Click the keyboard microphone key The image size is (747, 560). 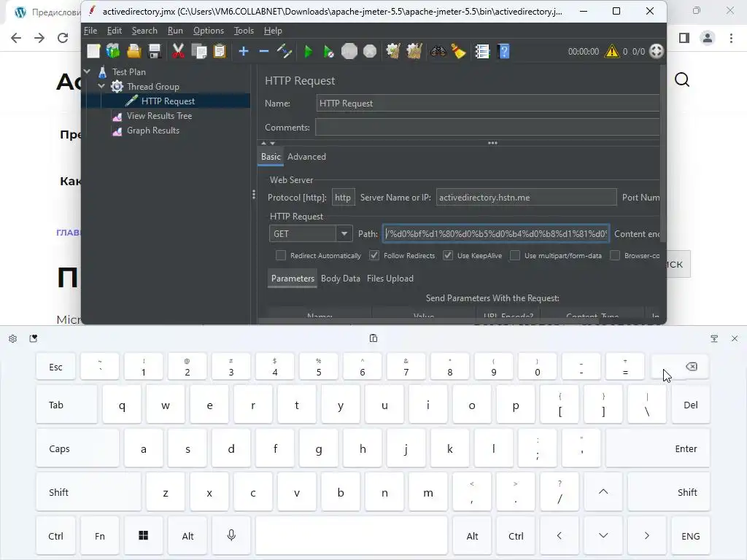231,536
